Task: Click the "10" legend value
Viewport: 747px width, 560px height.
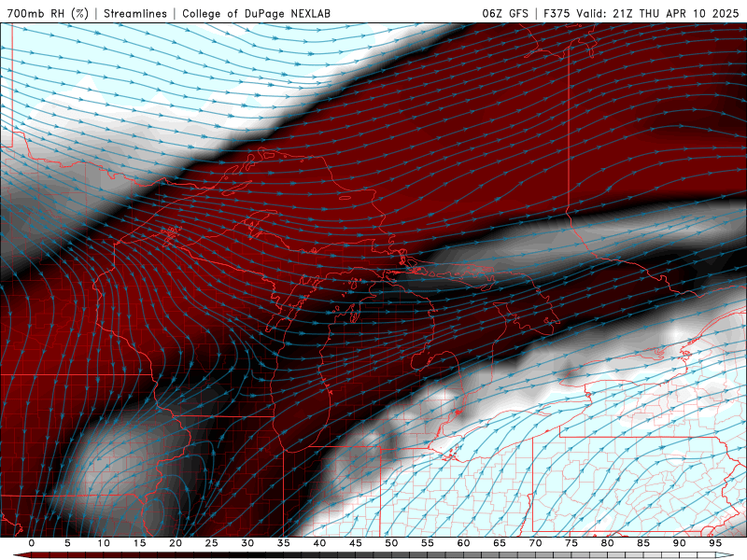Action: tap(104, 543)
